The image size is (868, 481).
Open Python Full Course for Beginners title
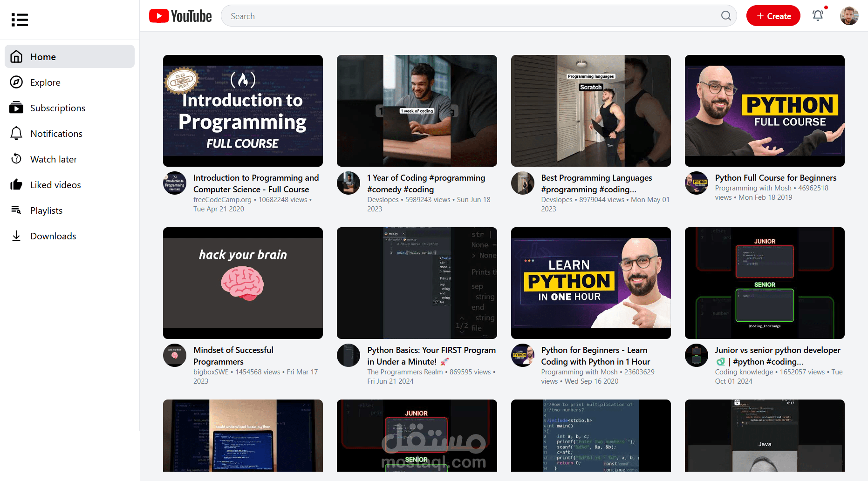pos(776,177)
